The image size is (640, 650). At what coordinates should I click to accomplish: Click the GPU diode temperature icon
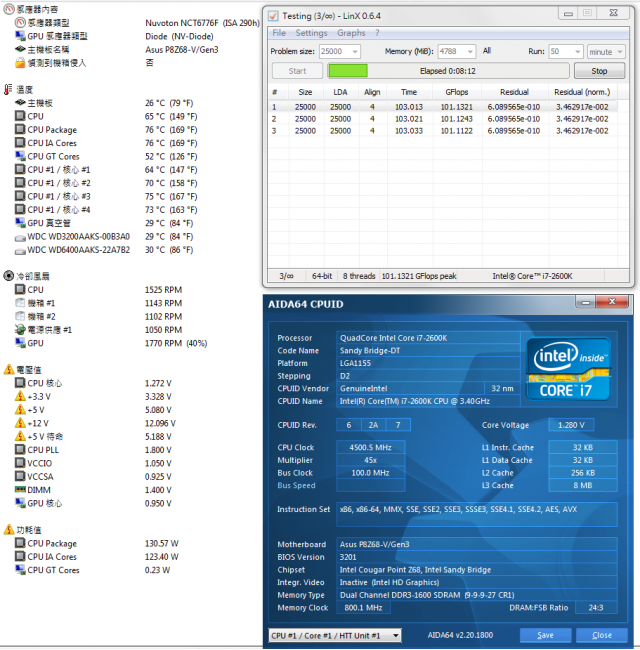click(x=20, y=223)
